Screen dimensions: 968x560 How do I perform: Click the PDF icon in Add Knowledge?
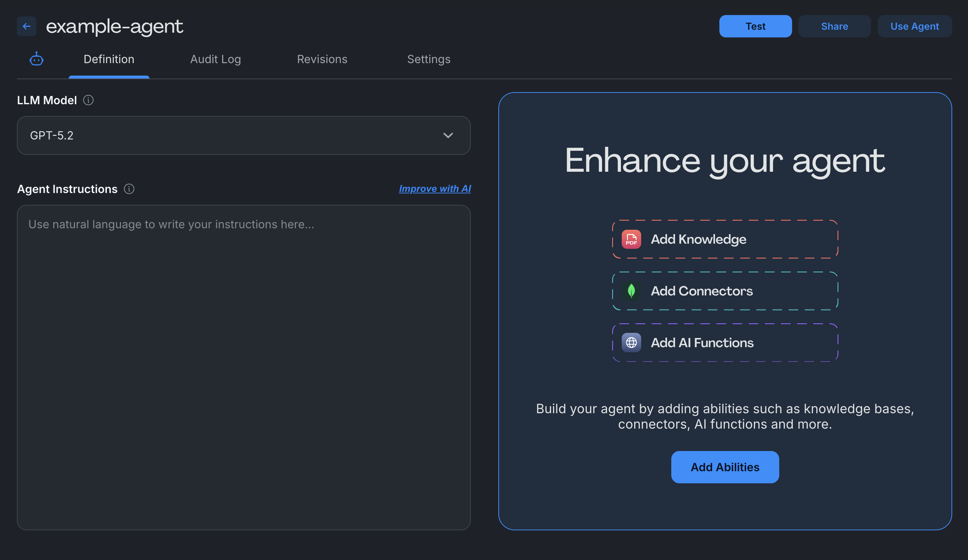coord(632,239)
